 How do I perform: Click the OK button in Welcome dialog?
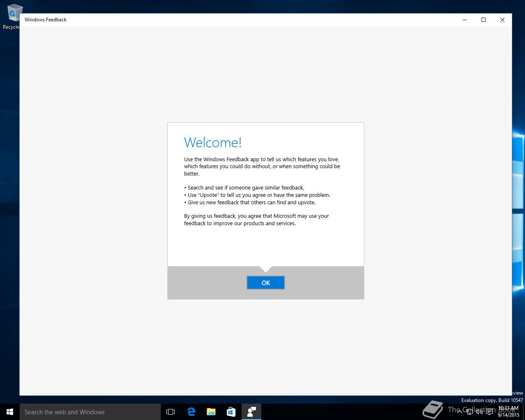pyautogui.click(x=265, y=283)
